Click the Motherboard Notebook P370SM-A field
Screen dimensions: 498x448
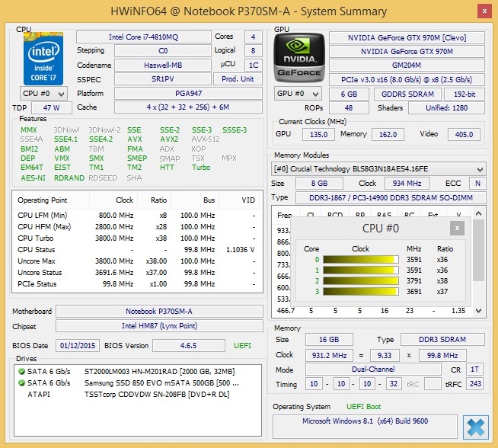point(159,312)
